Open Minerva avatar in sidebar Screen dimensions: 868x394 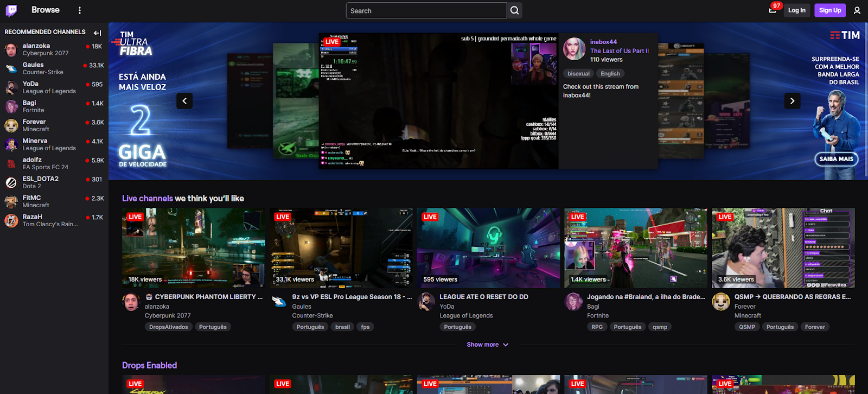(x=11, y=144)
